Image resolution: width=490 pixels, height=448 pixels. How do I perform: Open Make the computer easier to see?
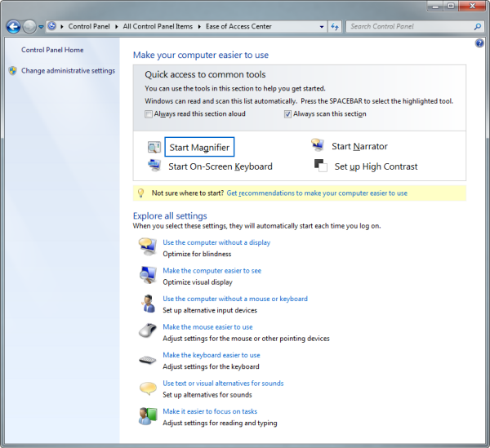click(212, 271)
